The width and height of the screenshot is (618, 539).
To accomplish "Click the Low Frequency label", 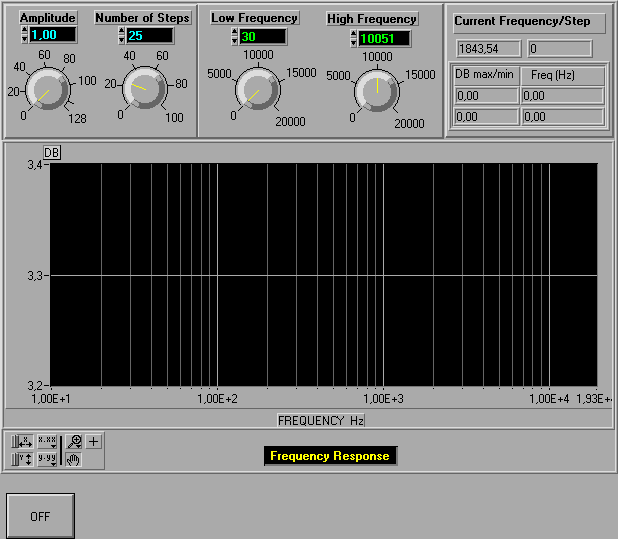I will tap(254, 18).
